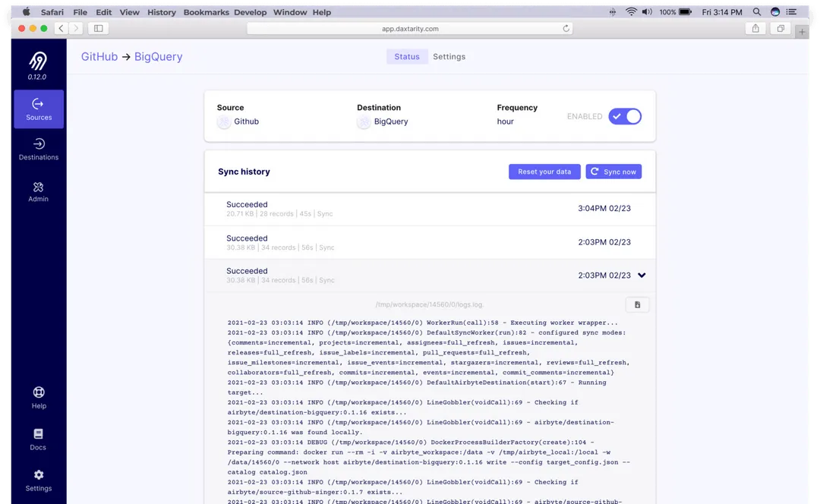Click volume icon in menu bar
820x504 pixels.
pyautogui.click(x=647, y=11)
